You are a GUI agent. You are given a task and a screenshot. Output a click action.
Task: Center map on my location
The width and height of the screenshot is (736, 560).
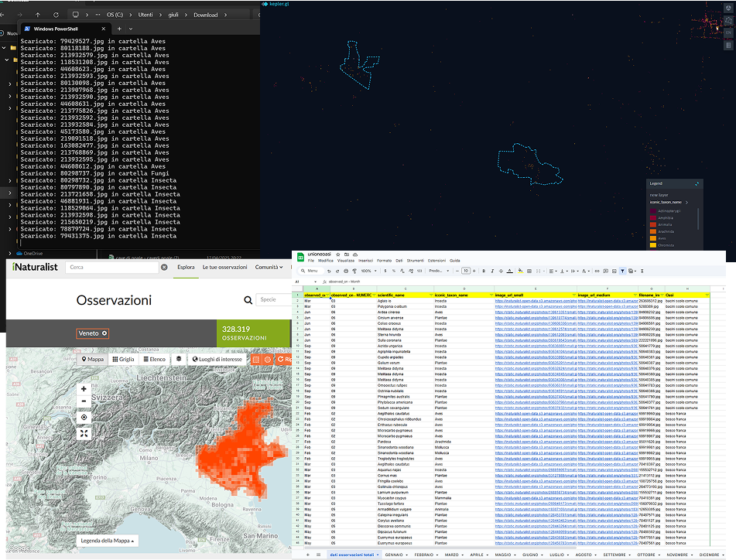coord(84,418)
